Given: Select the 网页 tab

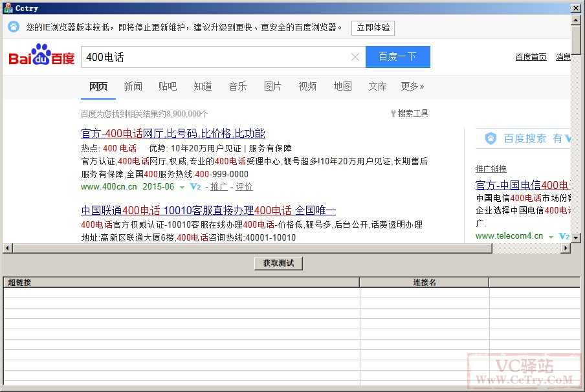Looking at the screenshot, I should (x=98, y=87).
